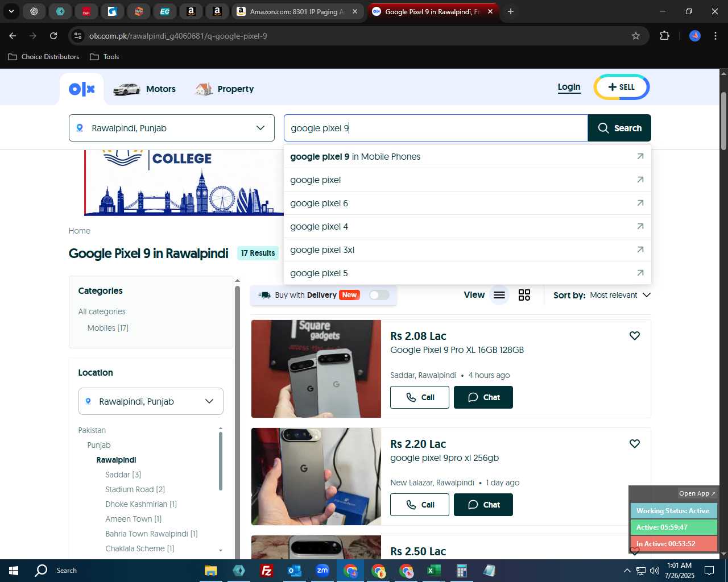This screenshot has width=728, height=582.
Task: Click the arrow icon beside google pixel 6
Action: pyautogui.click(x=640, y=203)
